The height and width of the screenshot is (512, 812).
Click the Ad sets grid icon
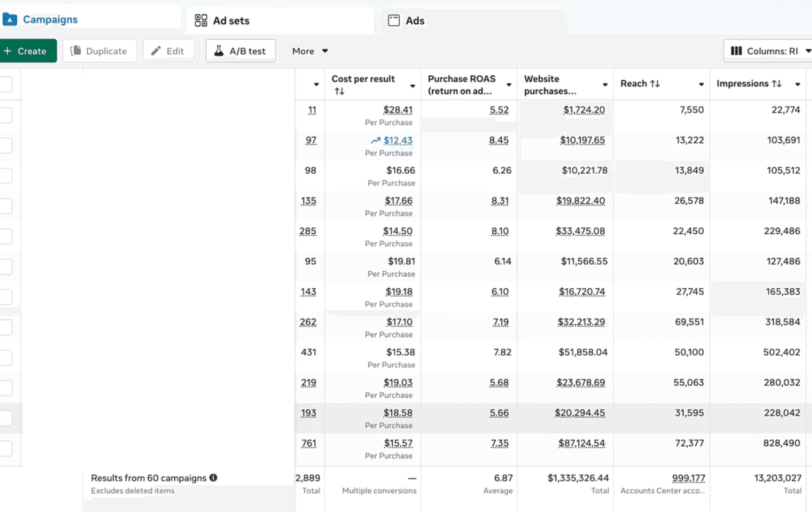(x=201, y=20)
